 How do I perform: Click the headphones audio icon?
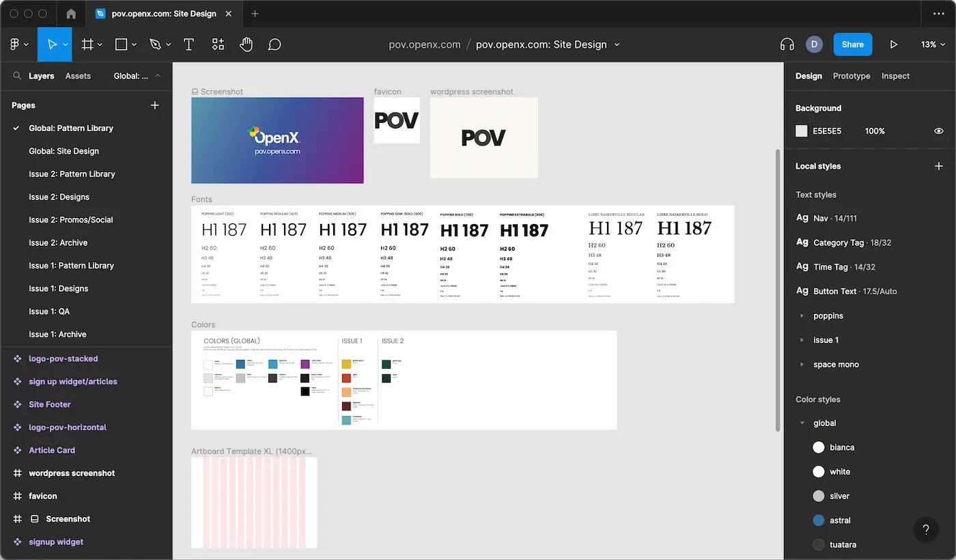[x=787, y=44]
